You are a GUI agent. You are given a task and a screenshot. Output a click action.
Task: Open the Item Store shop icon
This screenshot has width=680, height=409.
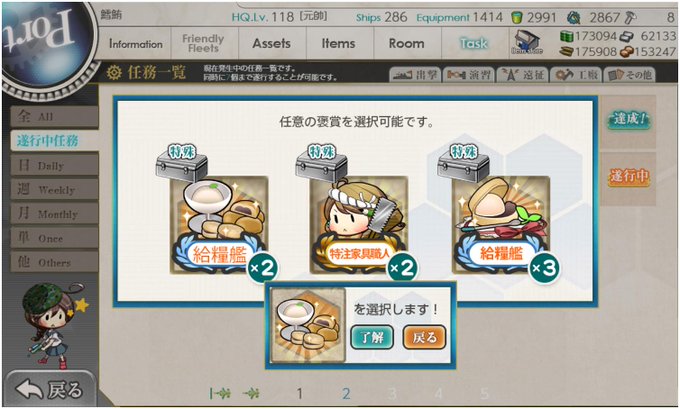(x=526, y=43)
